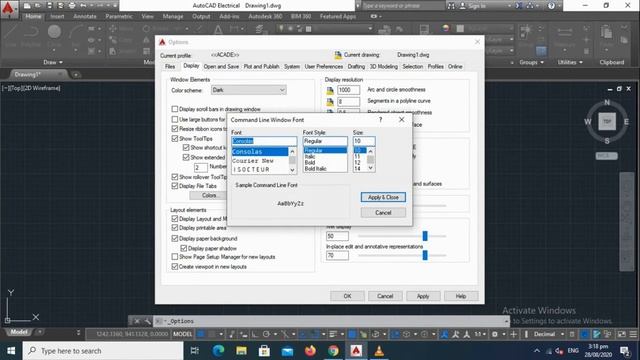Select Bold Italic in the Font Style list
Screen dimensions: 640x360
[316, 169]
